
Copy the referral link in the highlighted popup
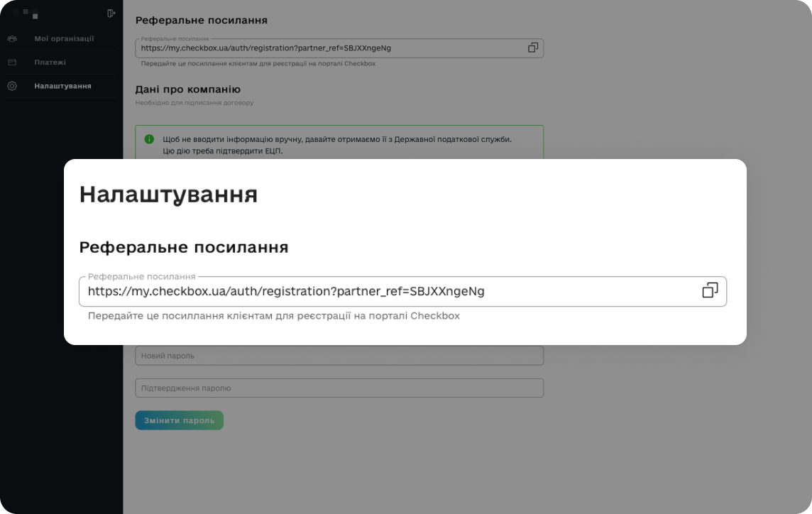pyautogui.click(x=710, y=290)
